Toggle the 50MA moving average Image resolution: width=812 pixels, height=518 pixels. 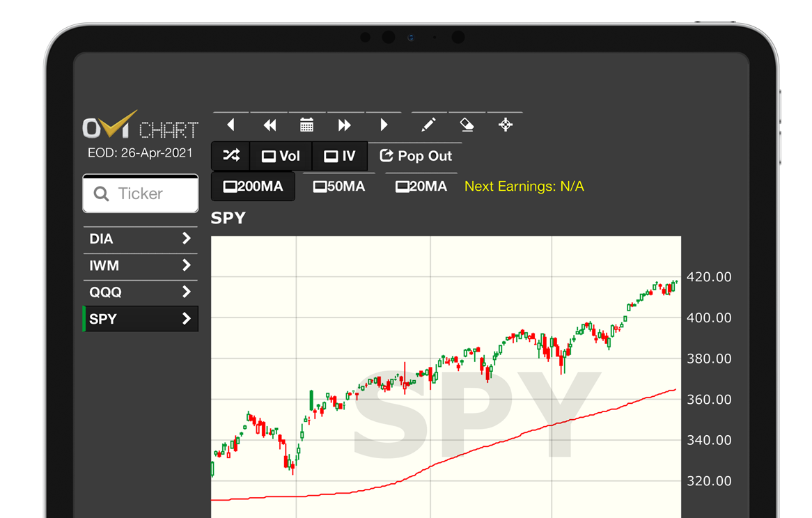[x=339, y=187]
